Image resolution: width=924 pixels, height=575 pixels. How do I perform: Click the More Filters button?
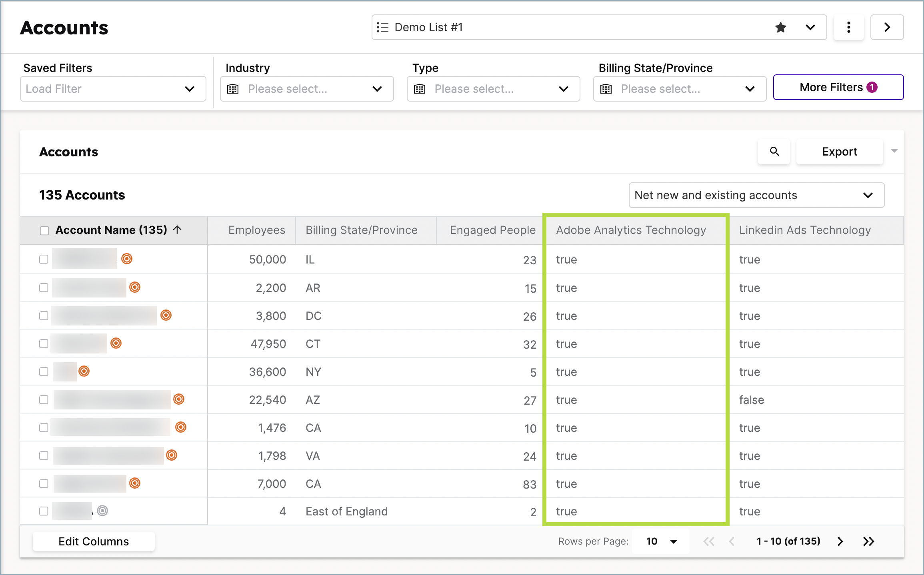[838, 87]
